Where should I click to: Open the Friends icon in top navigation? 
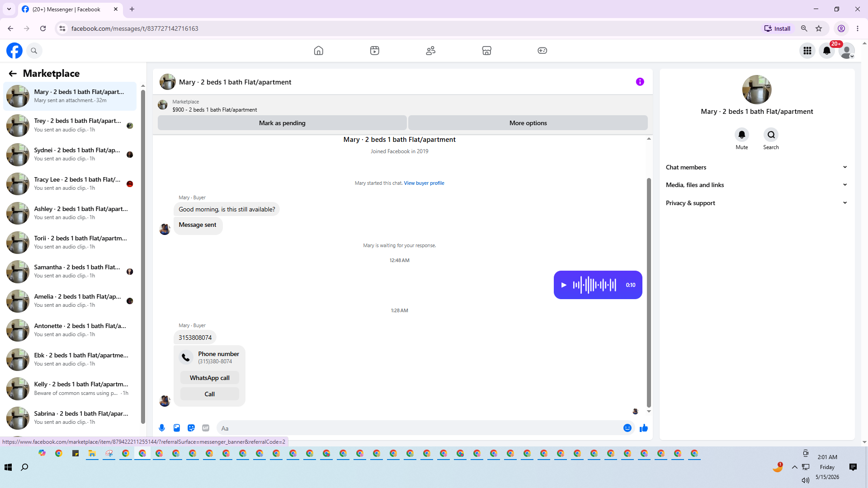tap(431, 51)
